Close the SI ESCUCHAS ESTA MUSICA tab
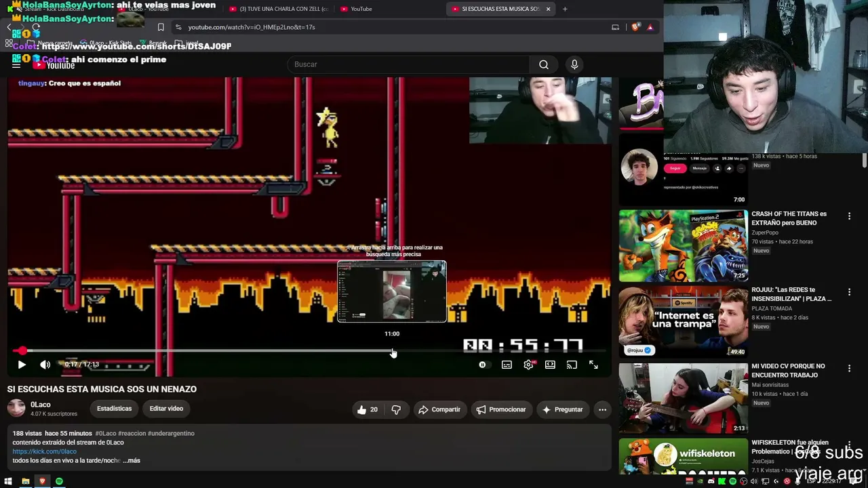 [x=548, y=9]
